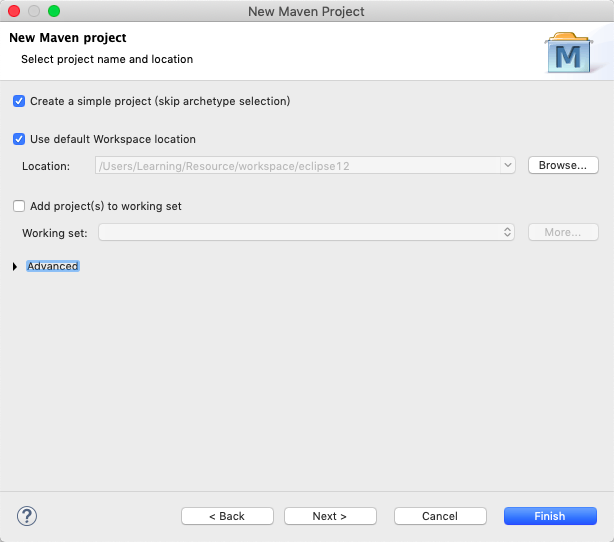This screenshot has height=542, width=614.
Task: Uncheck Create a simple project checkbox
Action: [x=19, y=101]
